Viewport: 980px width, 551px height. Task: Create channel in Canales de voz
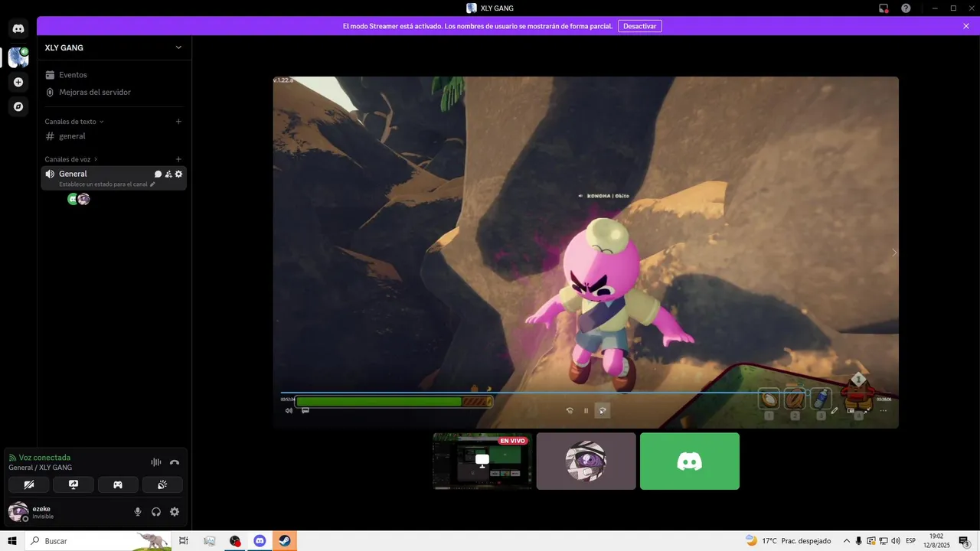[x=178, y=159]
